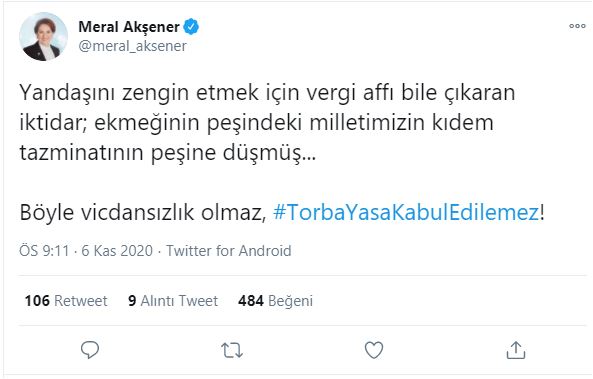593x379 pixels.
Task: Like the tweet with the heart icon
Action: click(x=374, y=350)
